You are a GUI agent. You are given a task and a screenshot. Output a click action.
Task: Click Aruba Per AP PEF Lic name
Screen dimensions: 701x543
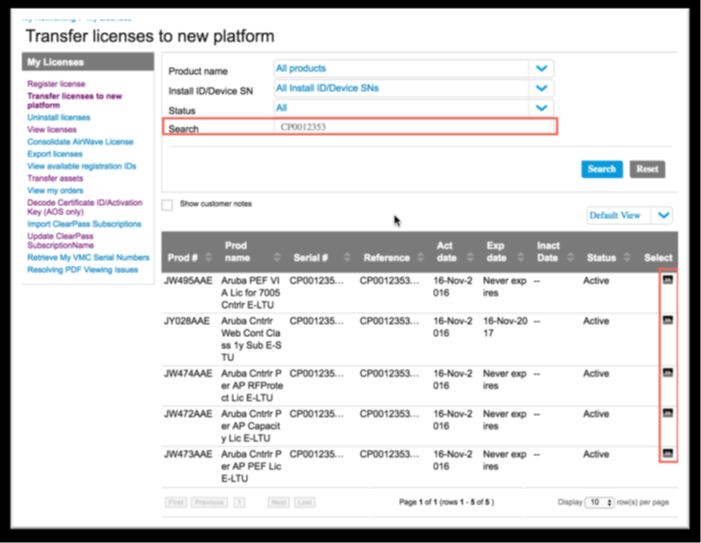(251, 466)
